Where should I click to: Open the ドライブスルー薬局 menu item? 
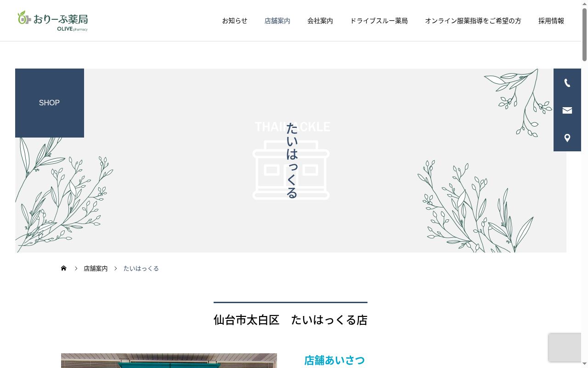tap(379, 21)
